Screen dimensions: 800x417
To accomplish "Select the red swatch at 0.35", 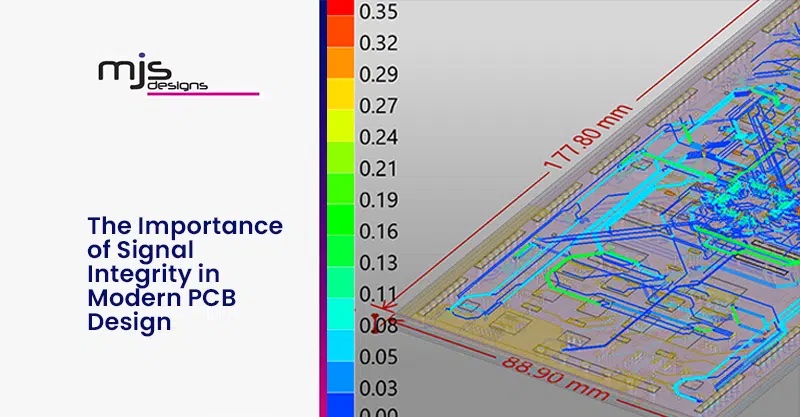I will (340, 8).
